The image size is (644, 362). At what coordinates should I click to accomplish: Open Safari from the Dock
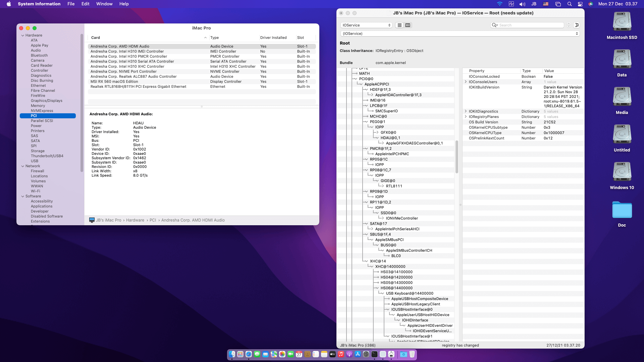pos(249,354)
